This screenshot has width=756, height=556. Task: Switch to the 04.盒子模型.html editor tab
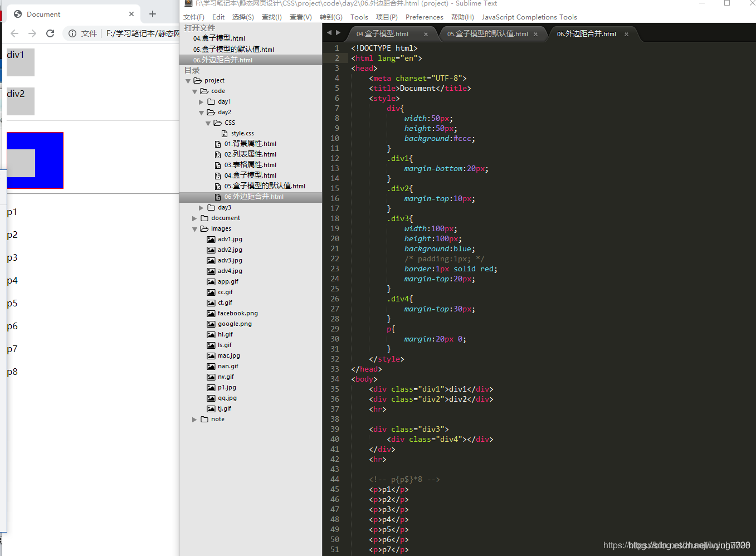coord(382,34)
